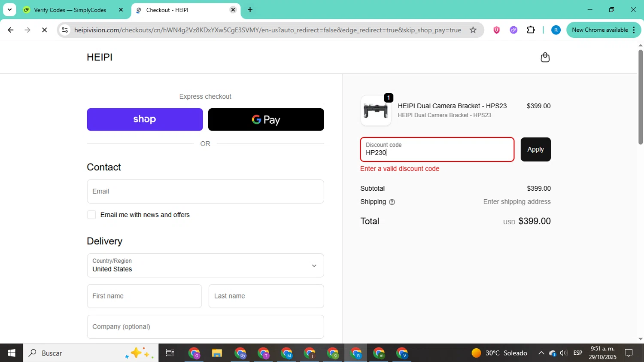Open the shopping bag cart icon

pyautogui.click(x=545, y=57)
